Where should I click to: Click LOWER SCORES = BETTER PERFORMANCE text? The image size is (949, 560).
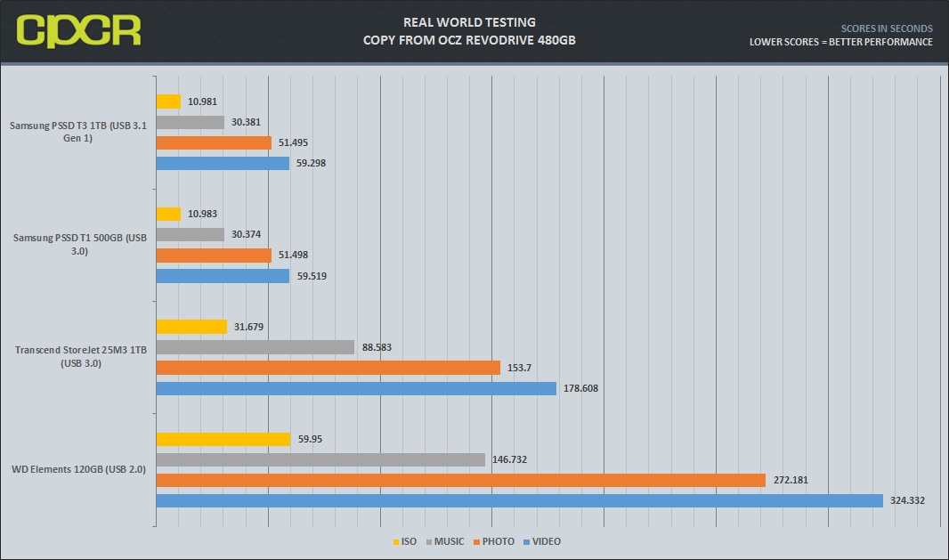pyautogui.click(x=840, y=42)
